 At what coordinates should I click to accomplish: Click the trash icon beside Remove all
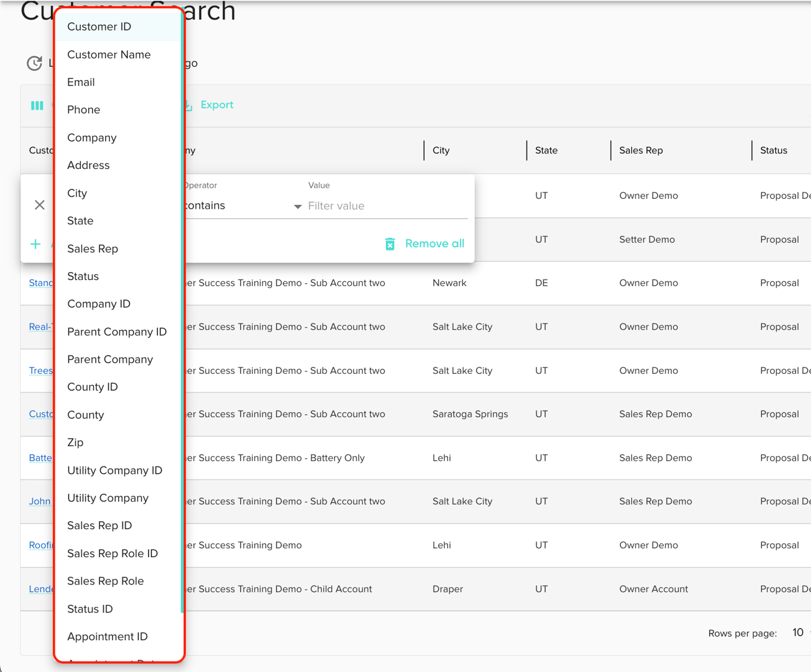click(x=390, y=244)
